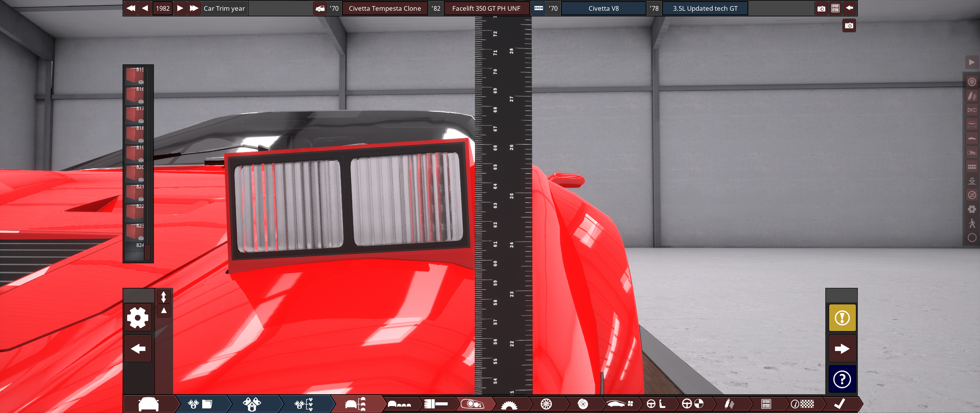The height and width of the screenshot is (413, 980).
Task: Open the help question mark button
Action: (x=842, y=379)
